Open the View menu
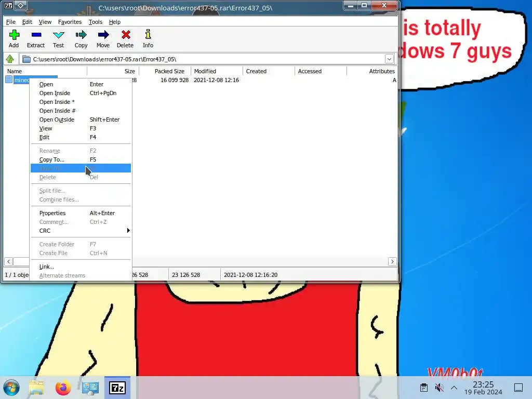 click(x=45, y=22)
